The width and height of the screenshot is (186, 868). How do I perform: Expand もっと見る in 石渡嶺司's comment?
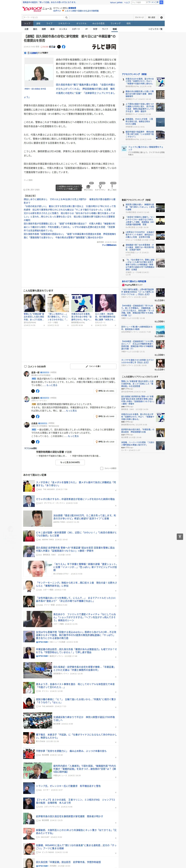click(71, 410)
